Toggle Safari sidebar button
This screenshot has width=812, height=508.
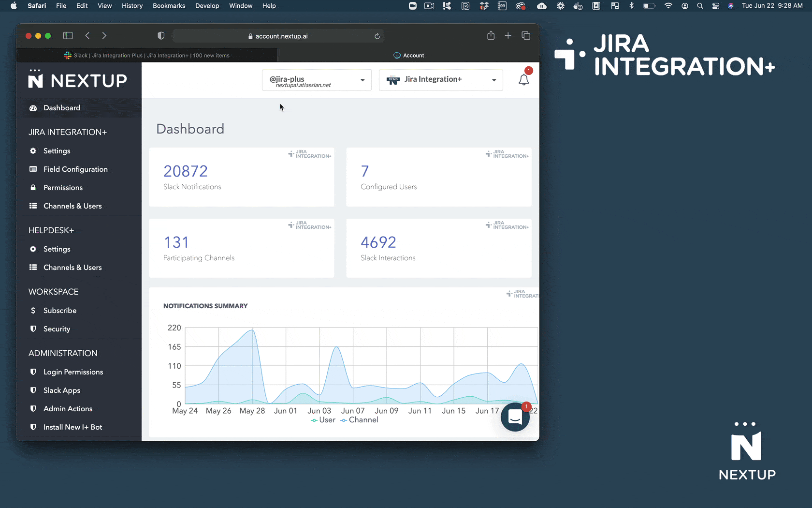point(68,36)
